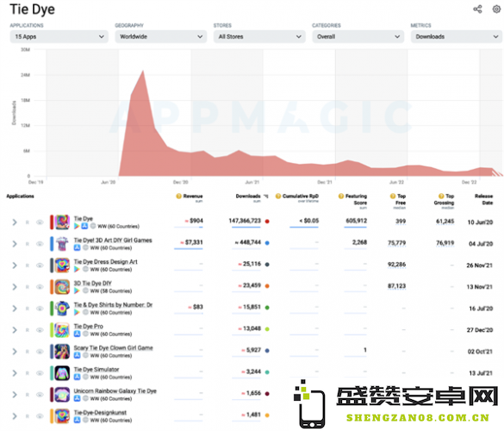Click the Top Grossing column info icon

pyautogui.click(x=441, y=196)
